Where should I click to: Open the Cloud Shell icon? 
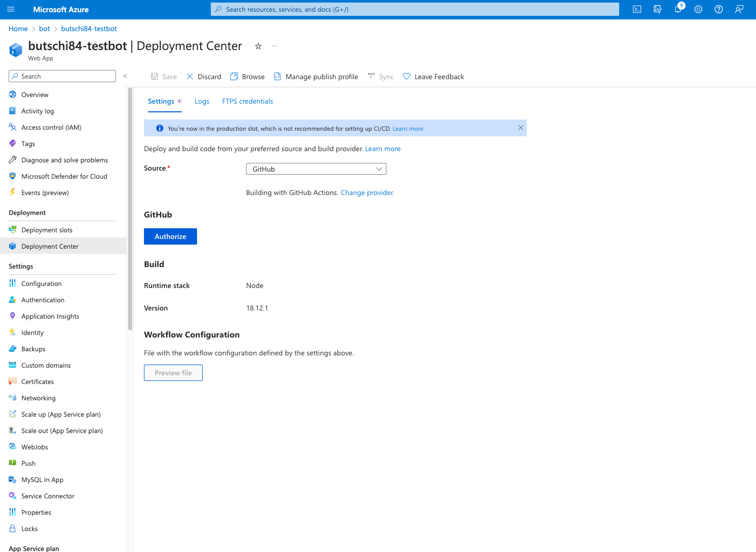[637, 9]
